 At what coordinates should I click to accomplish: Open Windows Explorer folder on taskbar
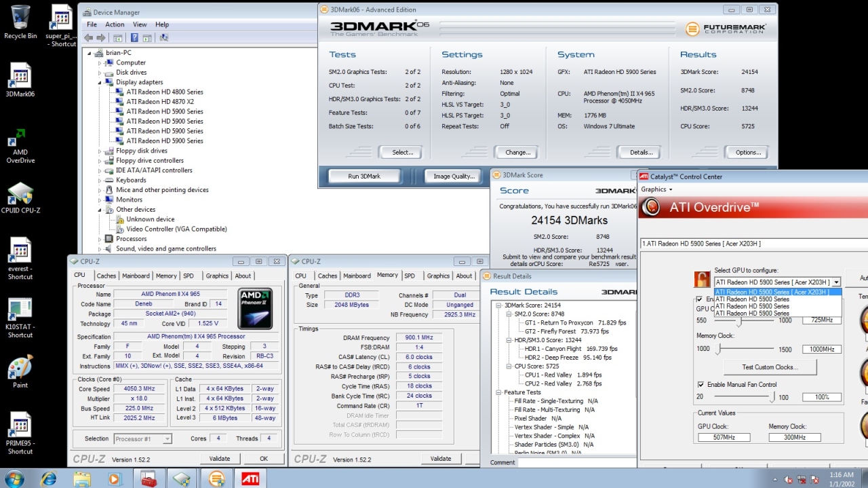point(82,479)
